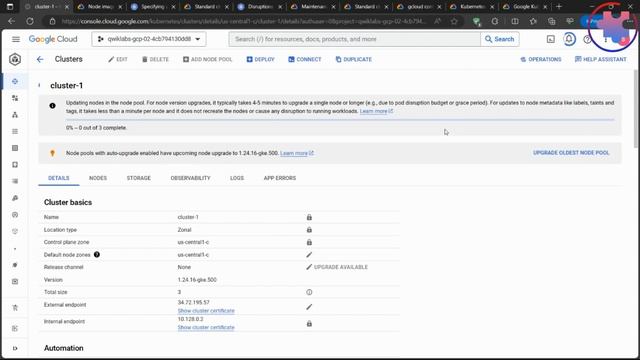Click CONNECT in the toolbar
640x360 pixels.
pyautogui.click(x=304, y=60)
